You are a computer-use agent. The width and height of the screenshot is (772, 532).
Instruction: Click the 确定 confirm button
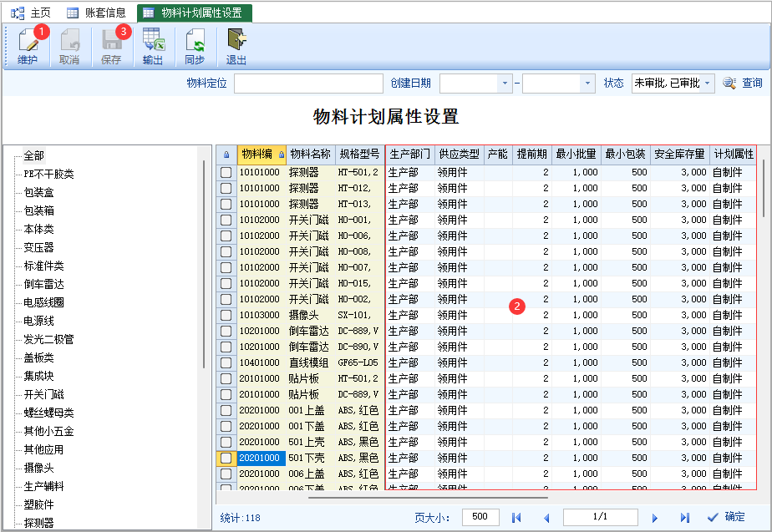(x=725, y=517)
